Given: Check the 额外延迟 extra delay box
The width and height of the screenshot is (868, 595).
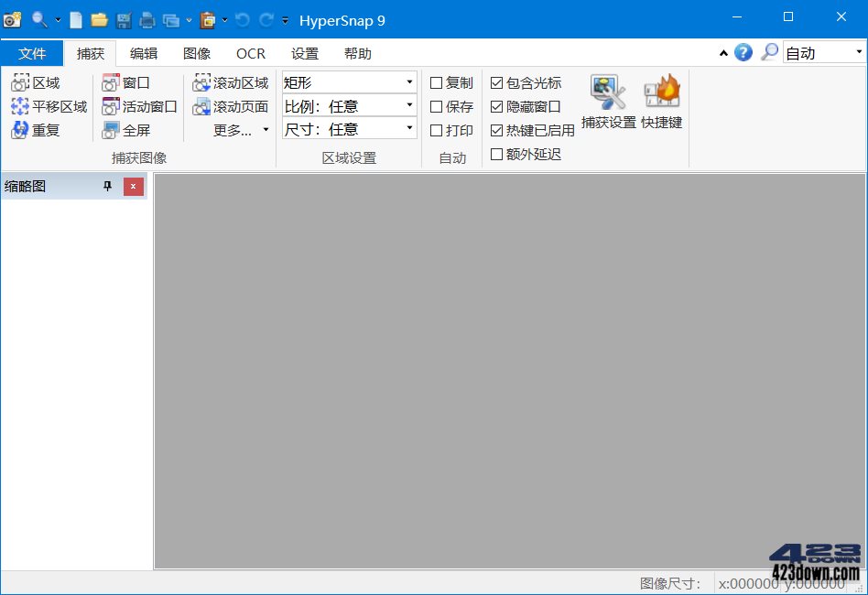Looking at the screenshot, I should [496, 154].
